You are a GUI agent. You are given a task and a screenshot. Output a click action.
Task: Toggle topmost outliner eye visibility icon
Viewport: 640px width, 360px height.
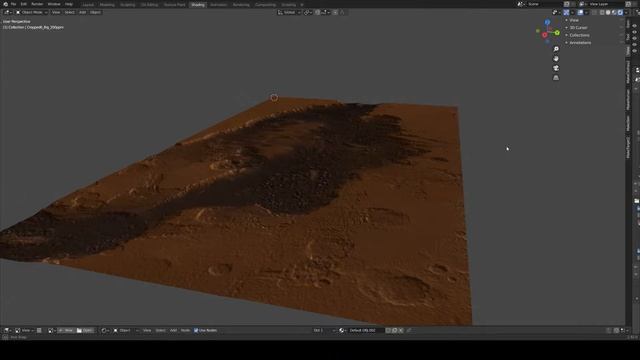[634, 26]
